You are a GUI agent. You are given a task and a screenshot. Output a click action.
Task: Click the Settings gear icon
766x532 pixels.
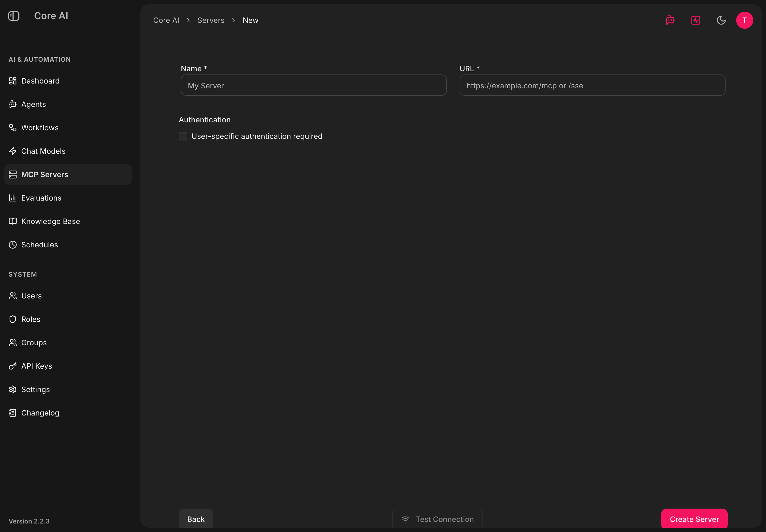pos(13,389)
